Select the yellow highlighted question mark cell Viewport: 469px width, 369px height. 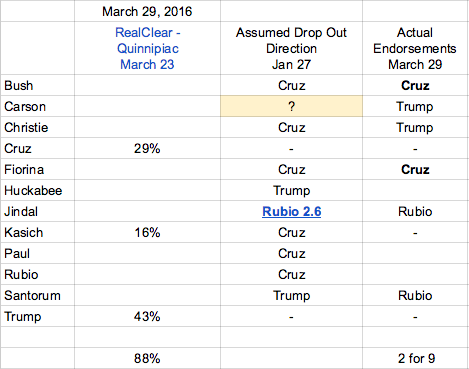(291, 106)
